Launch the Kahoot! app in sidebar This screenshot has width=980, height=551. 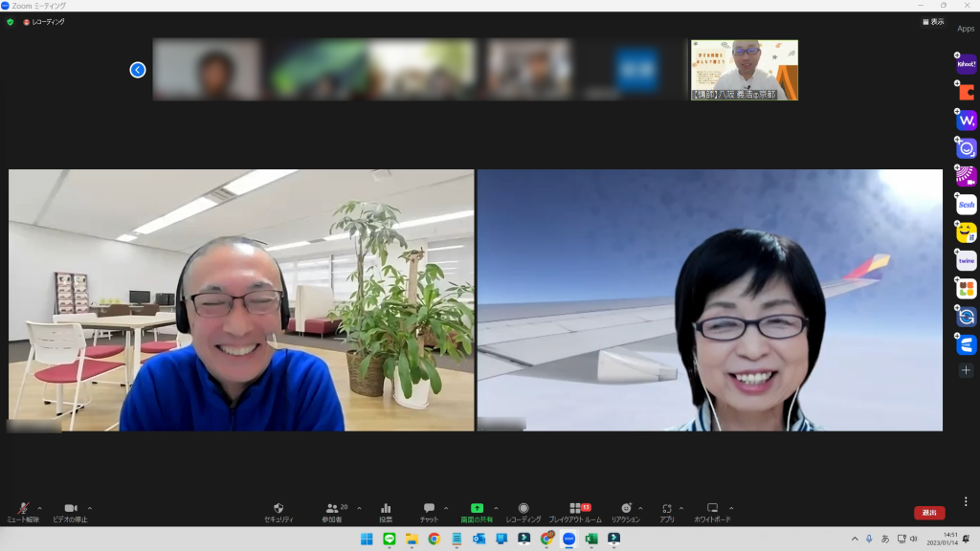(x=967, y=65)
